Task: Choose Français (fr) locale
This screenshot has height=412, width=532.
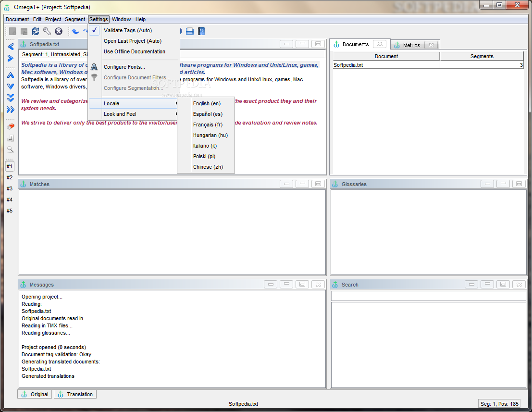Action: pos(206,125)
